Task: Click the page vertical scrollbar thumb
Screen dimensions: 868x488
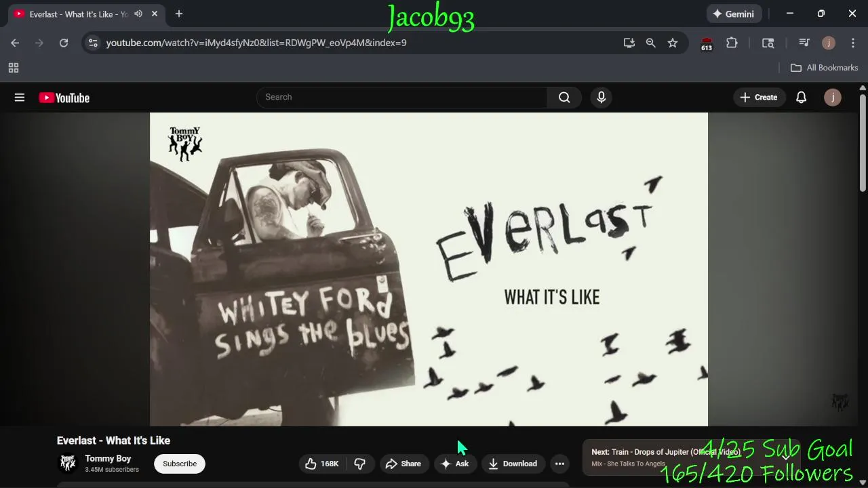Action: pyautogui.click(x=863, y=142)
